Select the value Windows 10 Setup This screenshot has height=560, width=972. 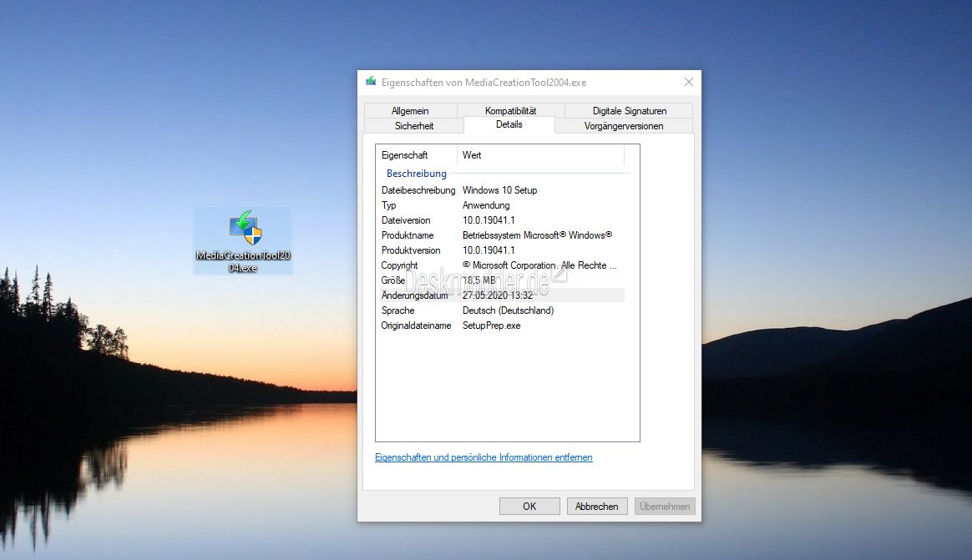[499, 190]
